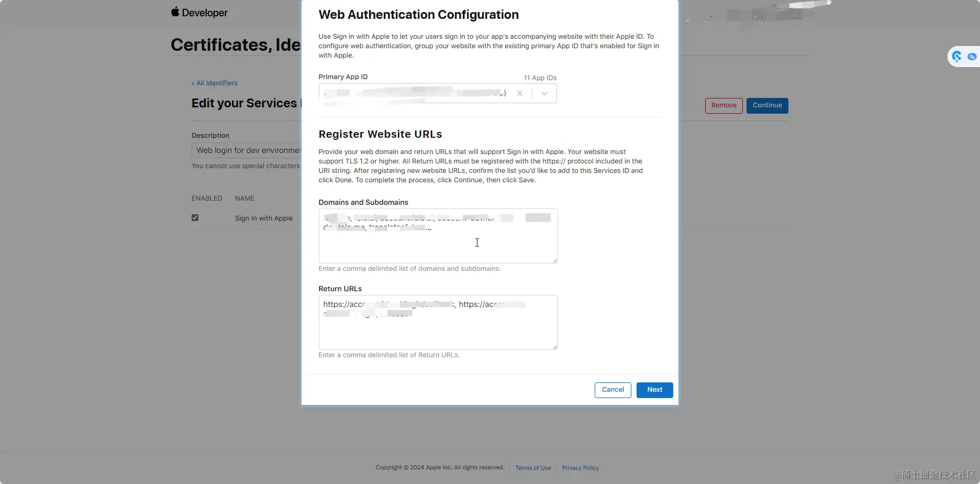980x484 pixels.
Task: Open the Terms of Use link
Action: [x=533, y=468]
